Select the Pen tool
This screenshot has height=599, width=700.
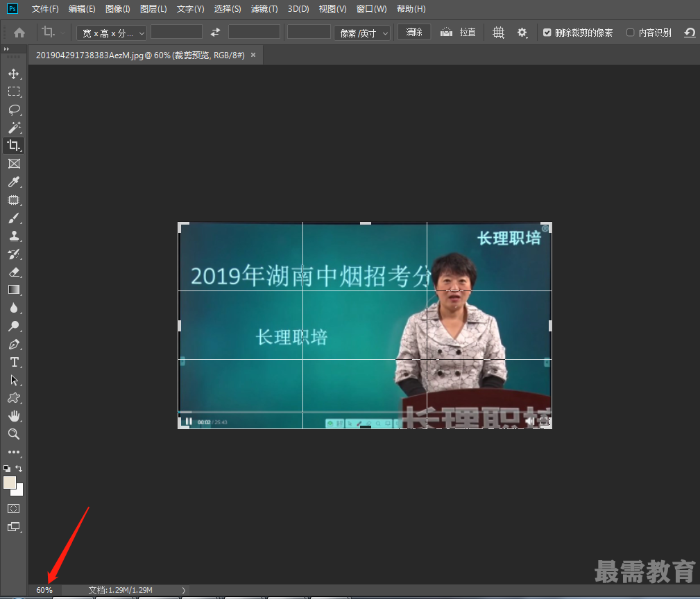click(x=14, y=345)
